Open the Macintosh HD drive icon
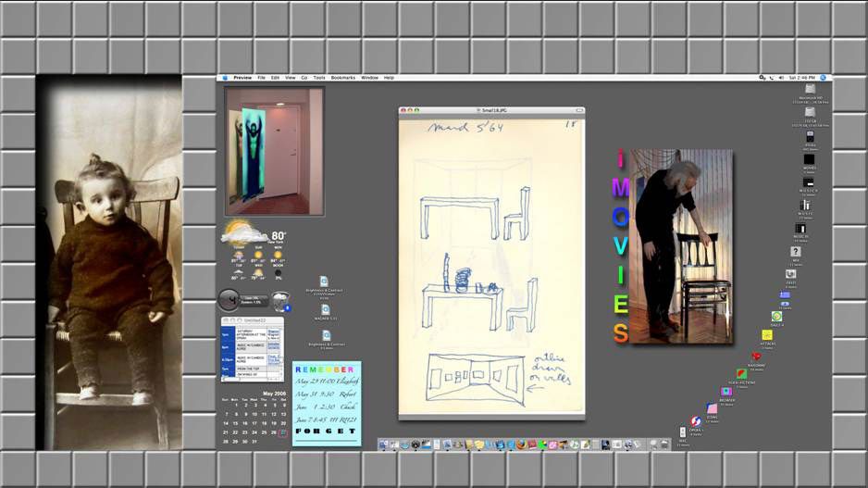 tap(810, 89)
